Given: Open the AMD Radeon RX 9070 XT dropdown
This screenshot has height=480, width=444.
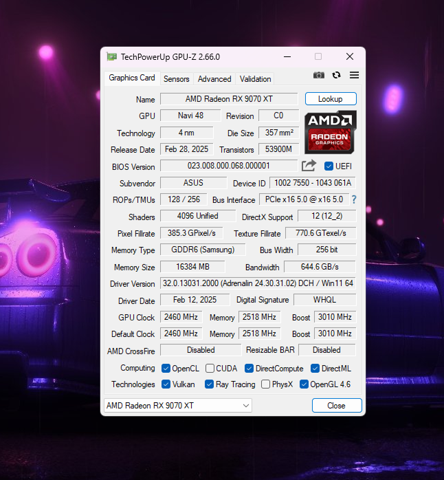Looking at the screenshot, I should (178, 406).
